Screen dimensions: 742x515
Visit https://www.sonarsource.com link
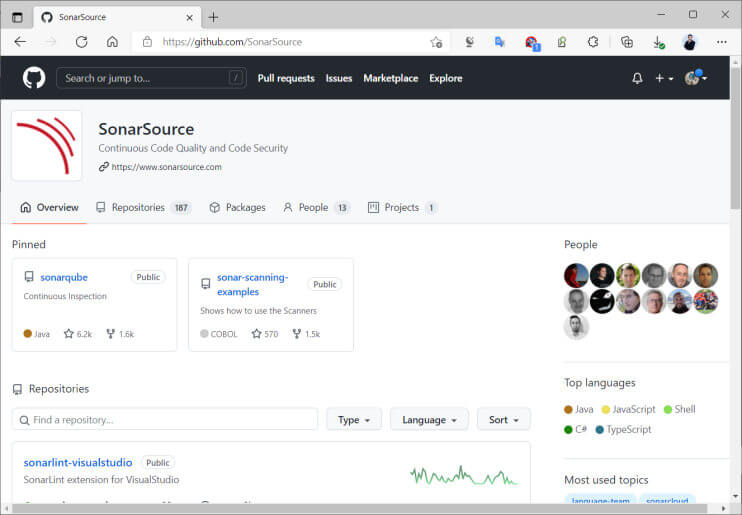pos(166,167)
